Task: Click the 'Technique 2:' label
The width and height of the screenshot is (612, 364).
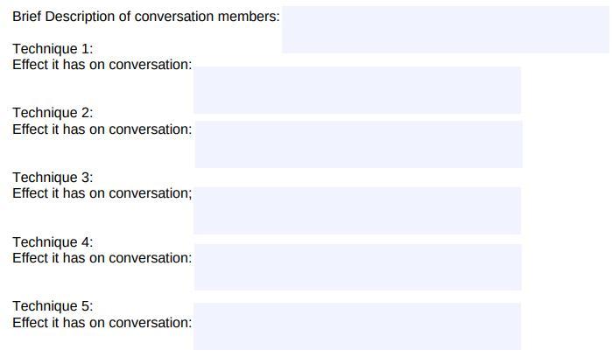Action: tap(53, 113)
